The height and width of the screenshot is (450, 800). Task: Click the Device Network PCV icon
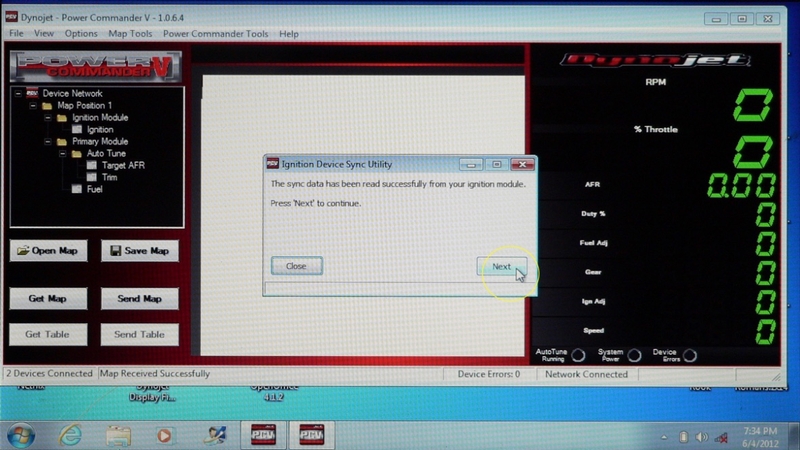pyautogui.click(x=31, y=94)
